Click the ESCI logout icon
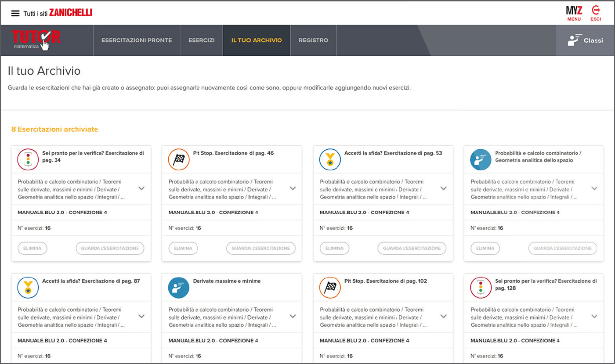The height and width of the screenshot is (364, 615). [596, 13]
